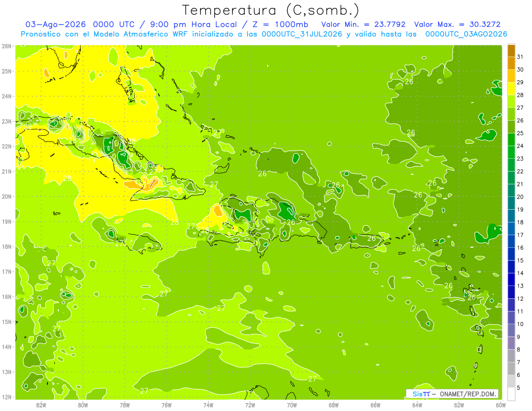Click the valid-until time "0000UTC_03AGO2026"
The width and height of the screenshot is (532, 411).
pyautogui.click(x=466, y=34)
